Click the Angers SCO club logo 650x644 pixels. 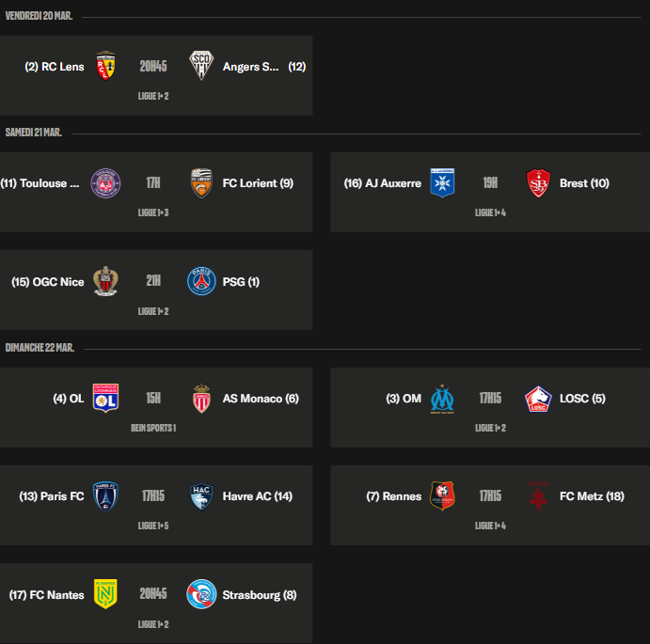click(201, 66)
